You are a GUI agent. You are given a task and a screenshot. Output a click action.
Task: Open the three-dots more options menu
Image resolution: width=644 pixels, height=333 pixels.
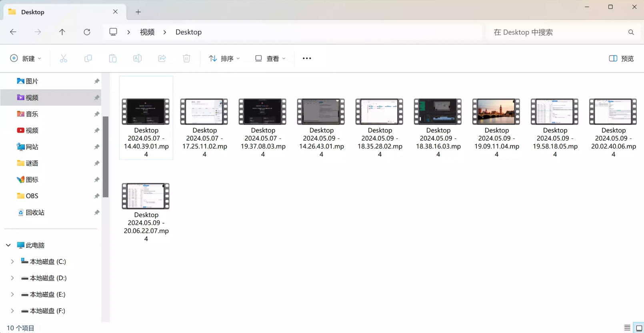tap(307, 58)
